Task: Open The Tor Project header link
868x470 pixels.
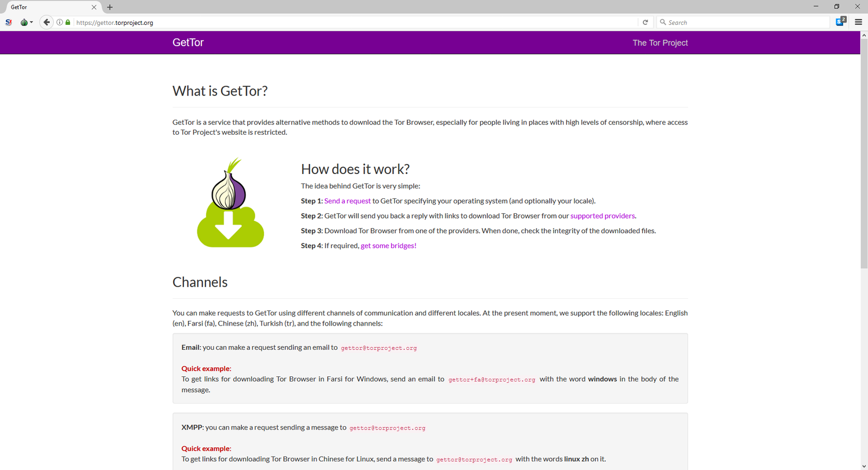Action: (660, 43)
